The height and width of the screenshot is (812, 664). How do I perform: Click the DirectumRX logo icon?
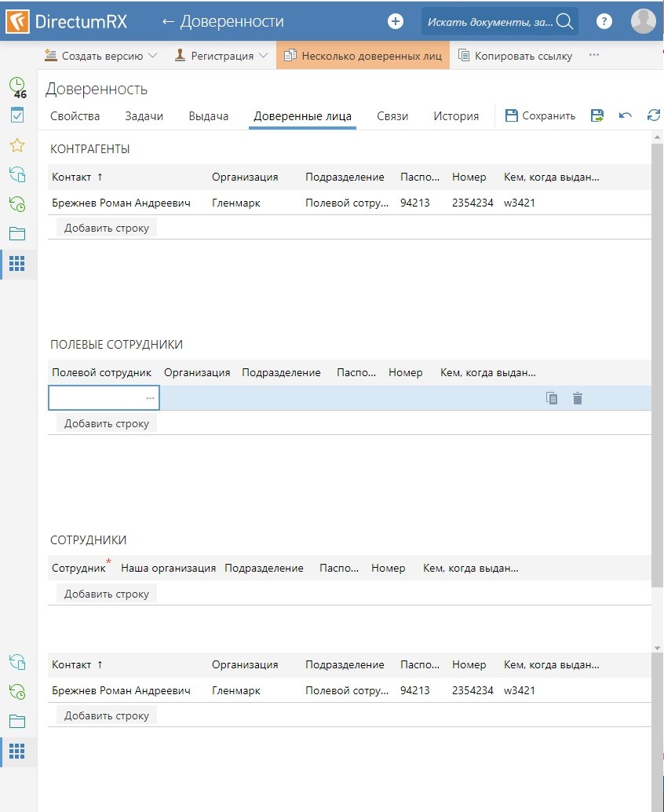point(17,21)
